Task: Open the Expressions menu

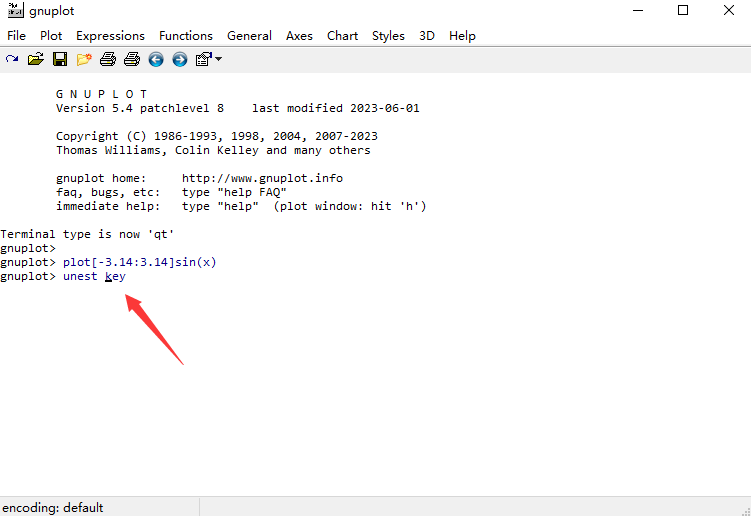Action: (x=110, y=36)
